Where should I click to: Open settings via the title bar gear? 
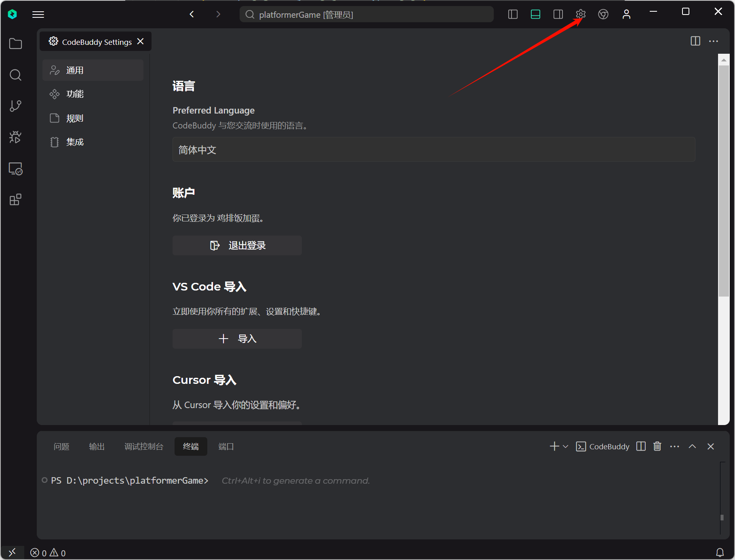tap(581, 15)
